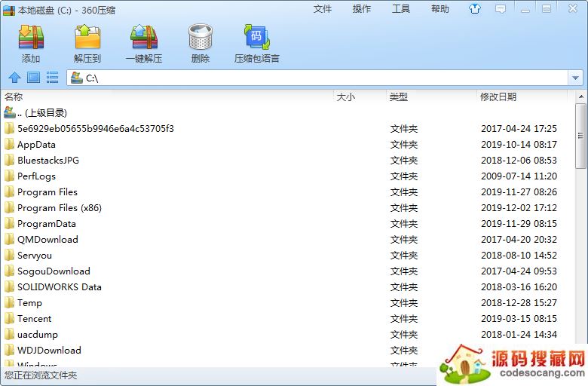
Task: Click the 添加 (Add) archive icon
Action: [x=31, y=37]
